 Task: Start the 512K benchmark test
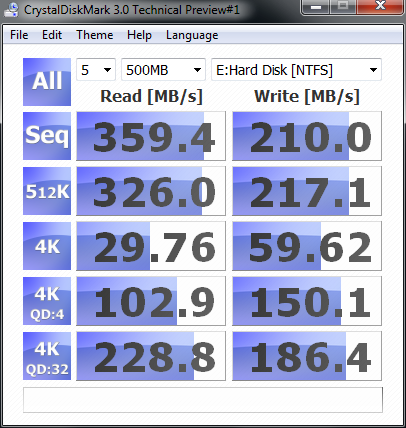coord(47,191)
